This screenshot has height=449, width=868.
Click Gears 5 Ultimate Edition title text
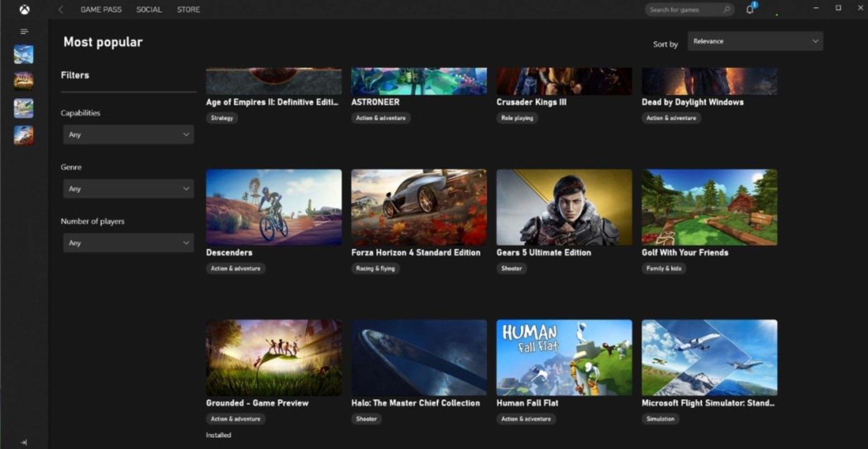point(544,253)
